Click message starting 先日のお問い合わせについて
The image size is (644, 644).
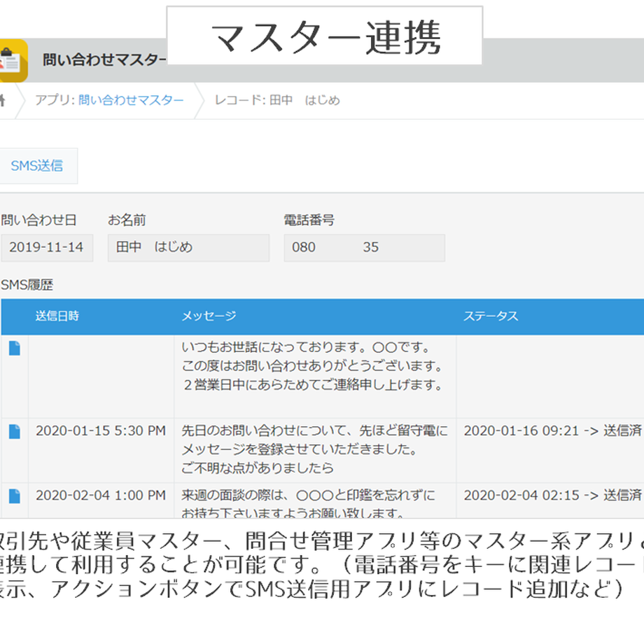coord(314,449)
